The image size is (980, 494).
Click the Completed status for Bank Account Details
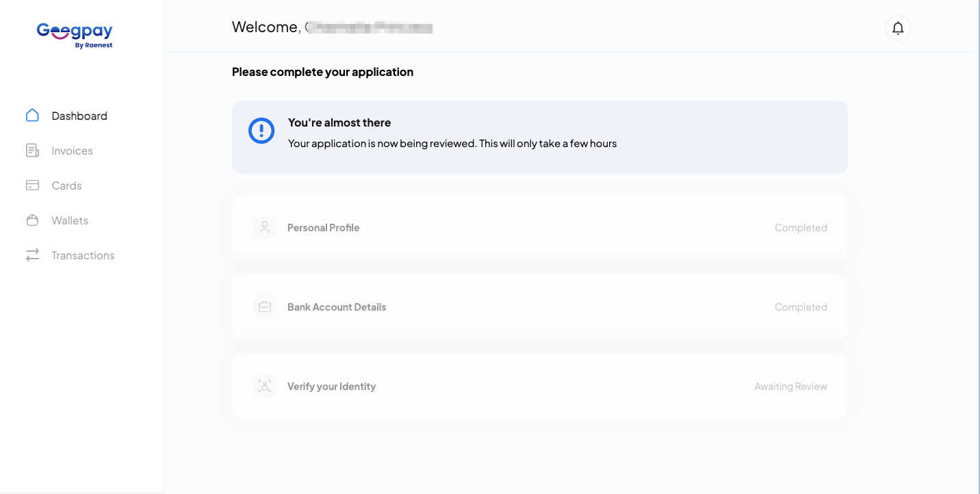tap(801, 307)
